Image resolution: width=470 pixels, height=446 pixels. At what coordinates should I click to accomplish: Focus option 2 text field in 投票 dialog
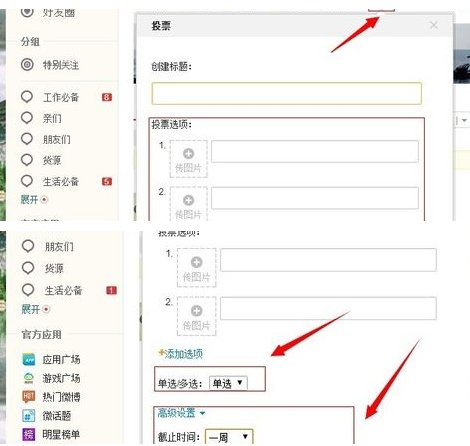pos(315,198)
